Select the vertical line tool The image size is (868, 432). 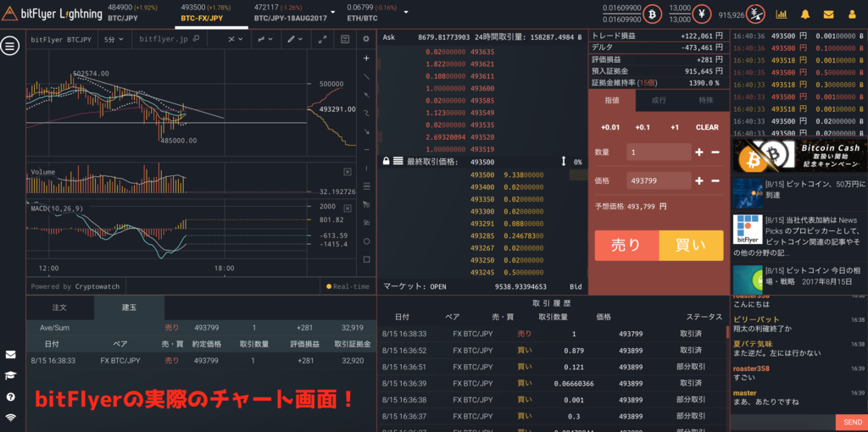(x=366, y=168)
